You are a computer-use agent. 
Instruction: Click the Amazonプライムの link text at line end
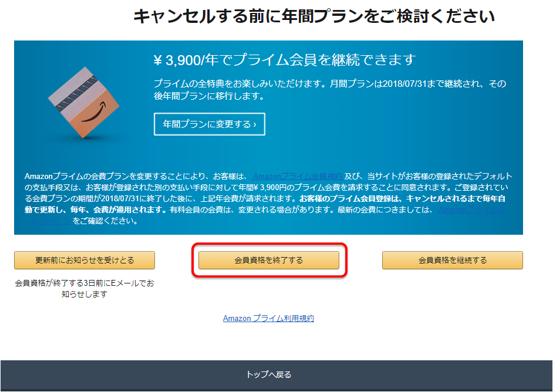[x=471, y=209]
